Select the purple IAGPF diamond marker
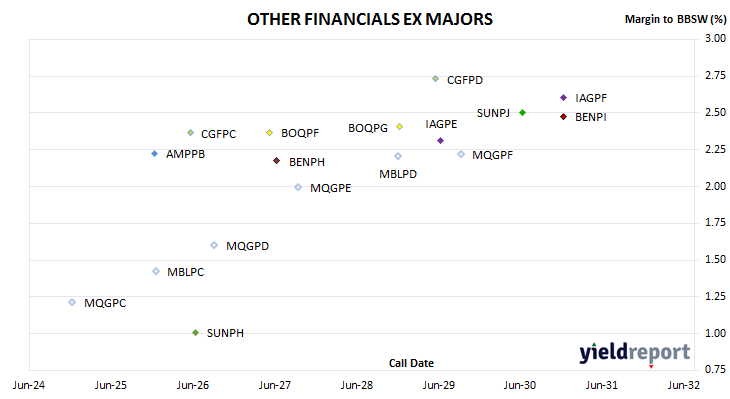The height and width of the screenshot is (399, 730). pos(563,97)
